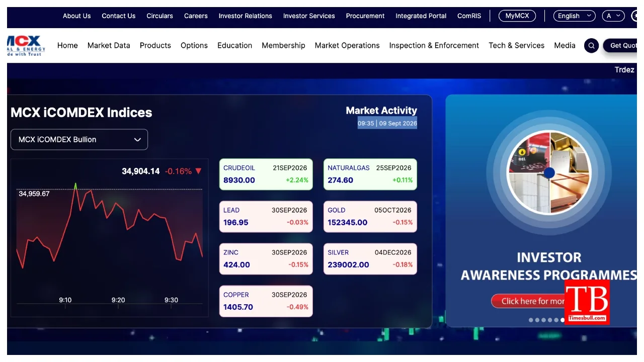Image resolution: width=644 pixels, height=362 pixels.
Task: Click the index value 34,904.14
Action: coord(141,171)
